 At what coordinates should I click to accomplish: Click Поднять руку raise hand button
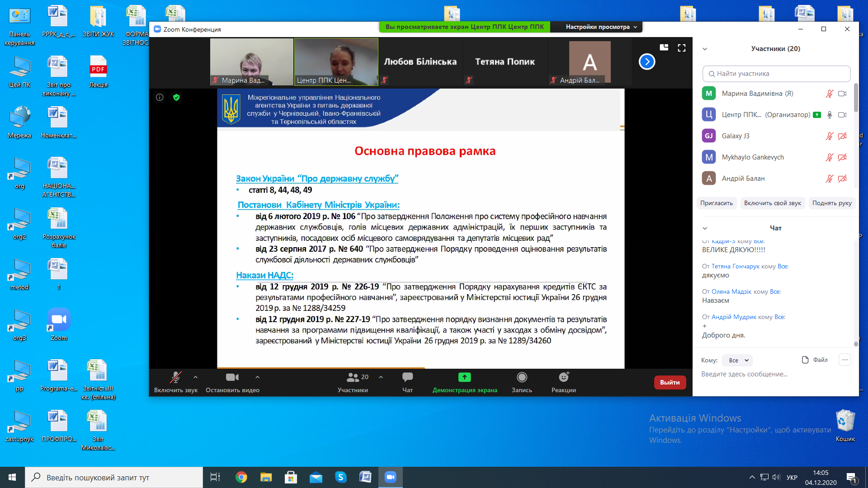[x=832, y=203]
